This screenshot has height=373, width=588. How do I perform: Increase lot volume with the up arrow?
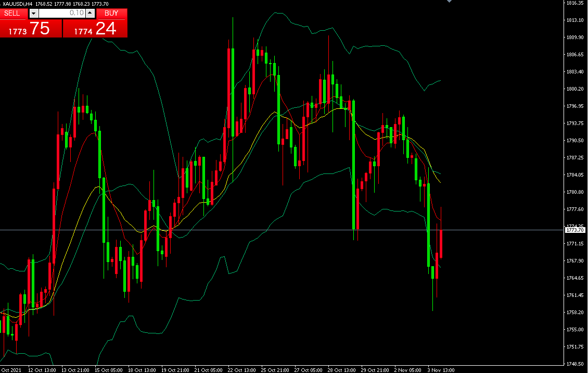click(x=90, y=14)
